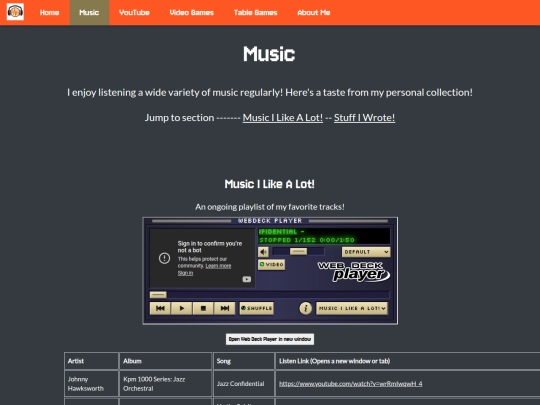Toggle the Video display button
This screenshot has width=540, height=405.
[x=271, y=264]
